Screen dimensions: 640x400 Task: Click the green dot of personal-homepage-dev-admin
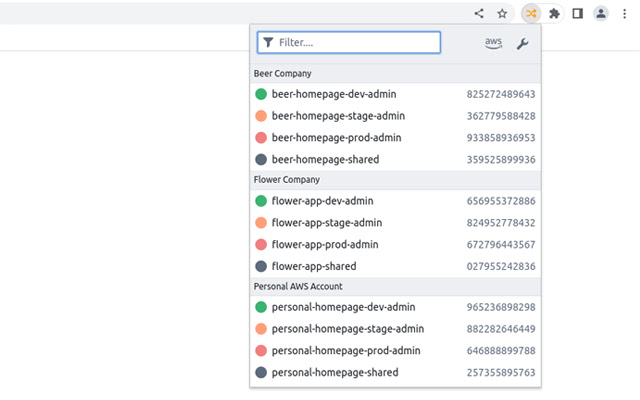tap(261, 307)
